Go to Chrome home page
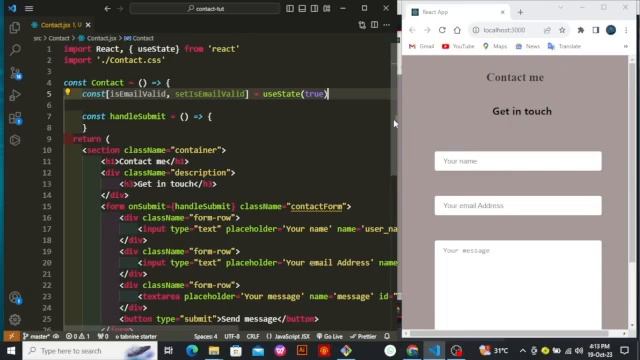The height and width of the screenshot is (360, 640). 457,30
